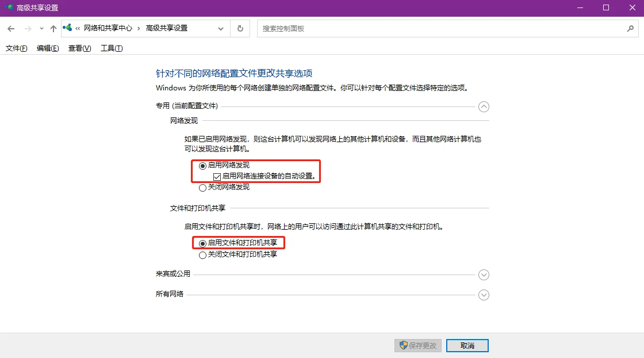Expand the 所有网络 section
644x358 pixels.
pyautogui.click(x=484, y=295)
